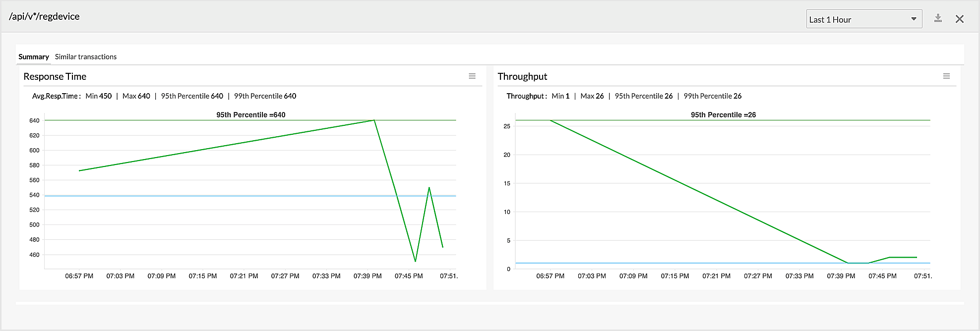The width and height of the screenshot is (980, 331).
Task: Click the 07:39 PM label on the Throughput axis
Action: 841,276
